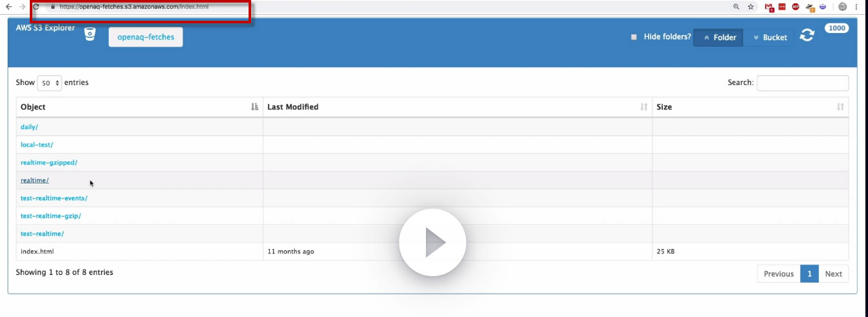Screen dimensions: 868x317
Task: Click the browser back arrow
Action: click(x=9, y=6)
